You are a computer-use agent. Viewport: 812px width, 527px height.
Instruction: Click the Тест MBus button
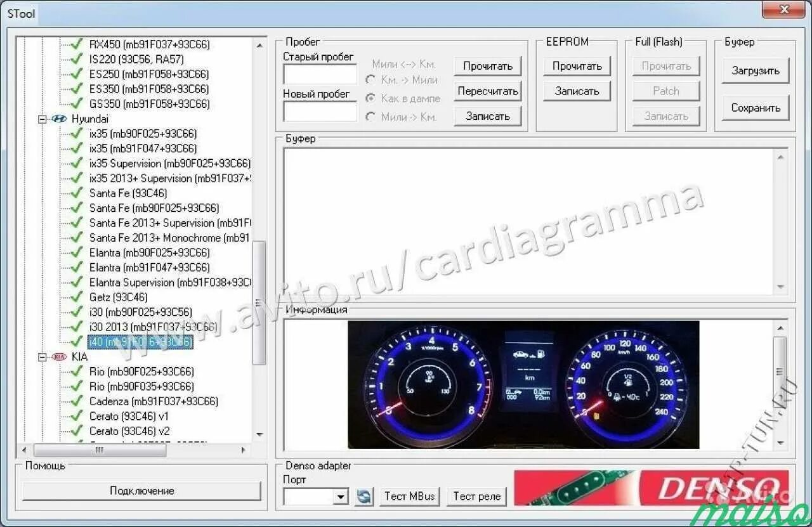tap(410, 497)
